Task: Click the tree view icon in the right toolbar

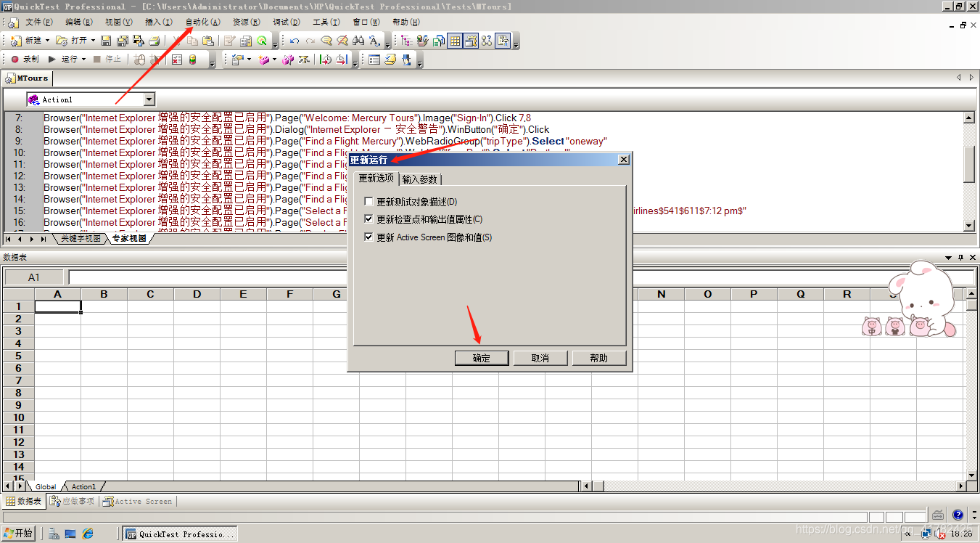Action: [x=406, y=41]
